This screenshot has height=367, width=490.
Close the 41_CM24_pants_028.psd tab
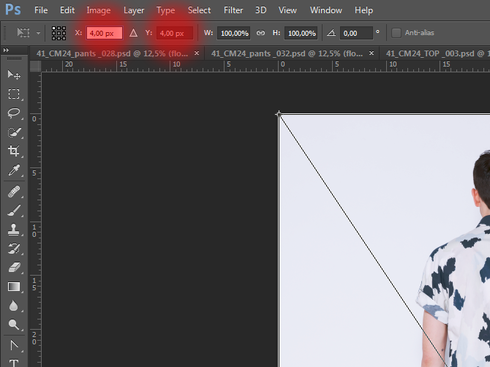[x=197, y=53]
